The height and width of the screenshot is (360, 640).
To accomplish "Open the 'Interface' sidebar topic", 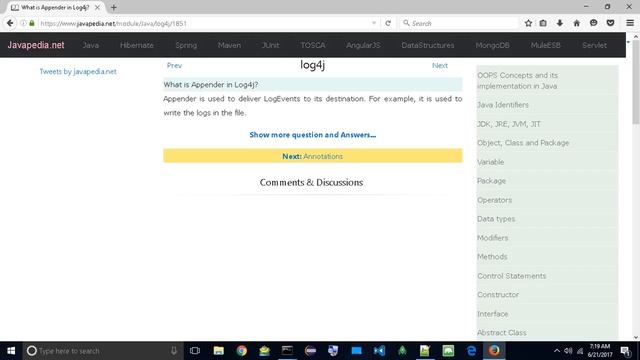I will (x=493, y=314).
